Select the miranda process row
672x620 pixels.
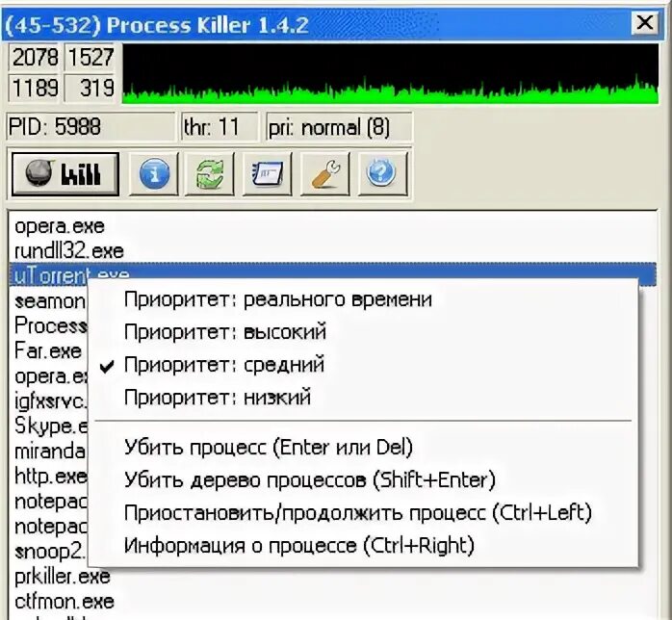pyautogui.click(x=49, y=452)
